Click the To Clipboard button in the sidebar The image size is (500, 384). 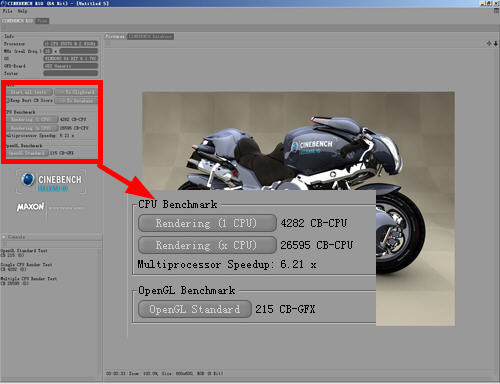point(76,92)
